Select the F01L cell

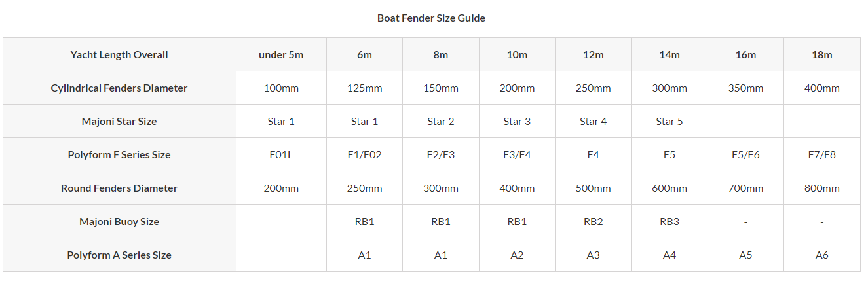pyautogui.click(x=281, y=155)
